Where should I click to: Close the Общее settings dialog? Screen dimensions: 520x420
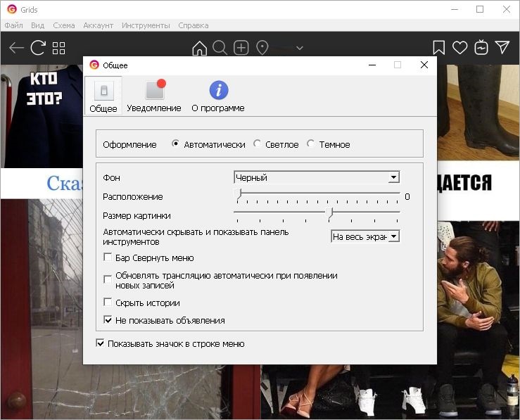click(424, 65)
